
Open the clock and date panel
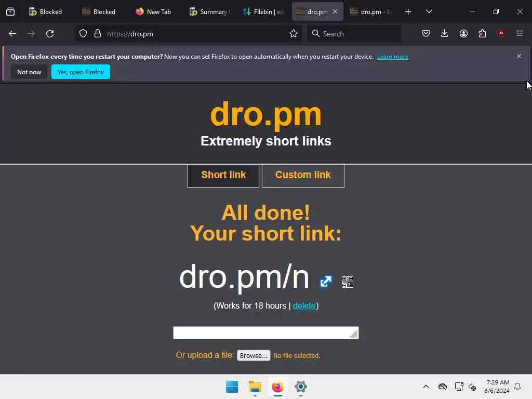497,387
